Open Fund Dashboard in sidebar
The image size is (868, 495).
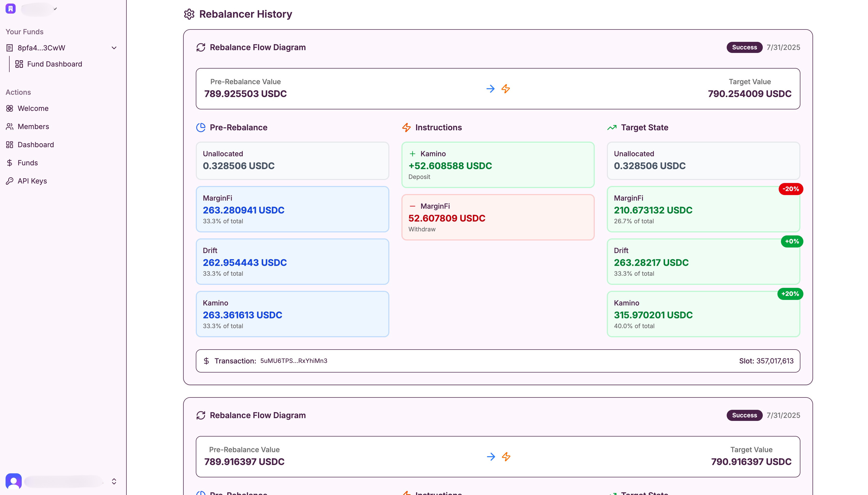(x=55, y=64)
